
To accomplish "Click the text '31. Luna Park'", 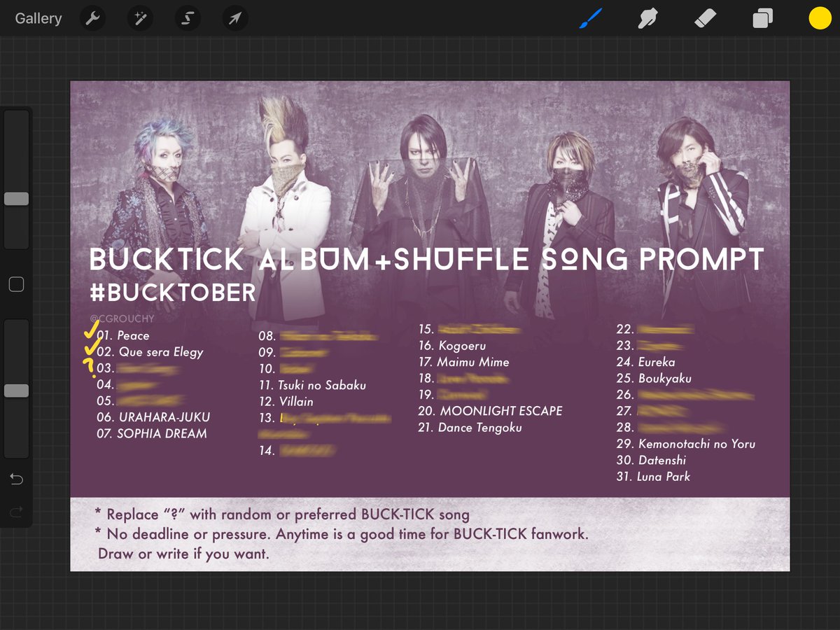I will click(x=653, y=477).
